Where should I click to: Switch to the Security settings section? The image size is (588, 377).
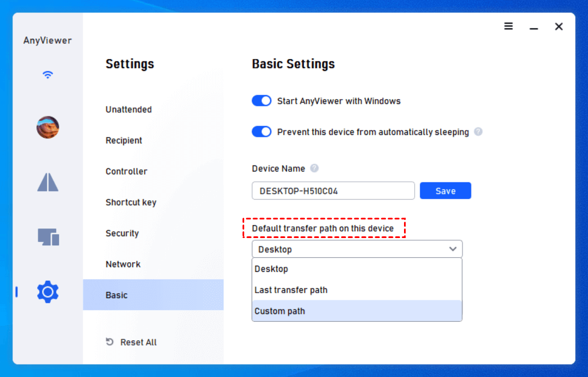pos(122,233)
